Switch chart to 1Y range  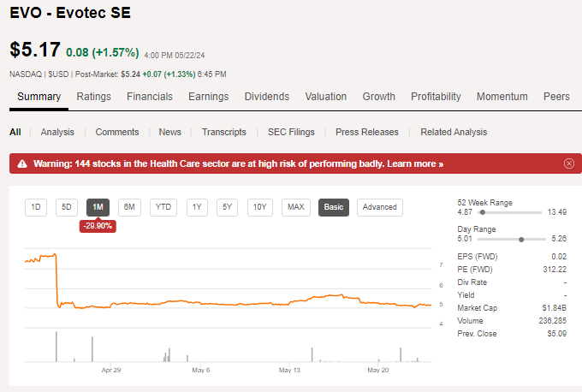(x=197, y=207)
